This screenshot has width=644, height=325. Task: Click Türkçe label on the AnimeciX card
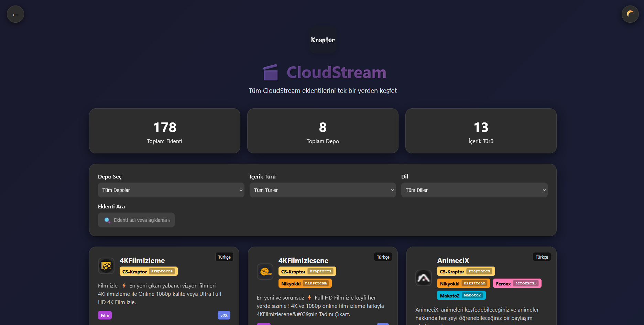(542, 257)
